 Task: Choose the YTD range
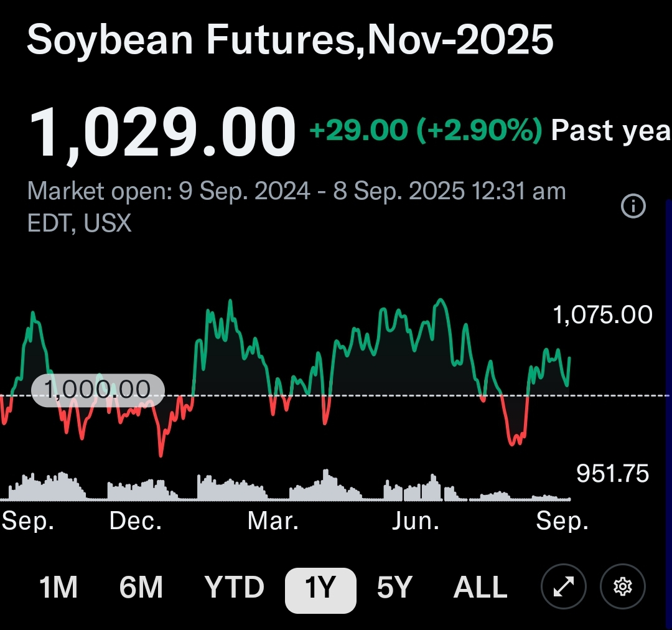tap(235, 587)
